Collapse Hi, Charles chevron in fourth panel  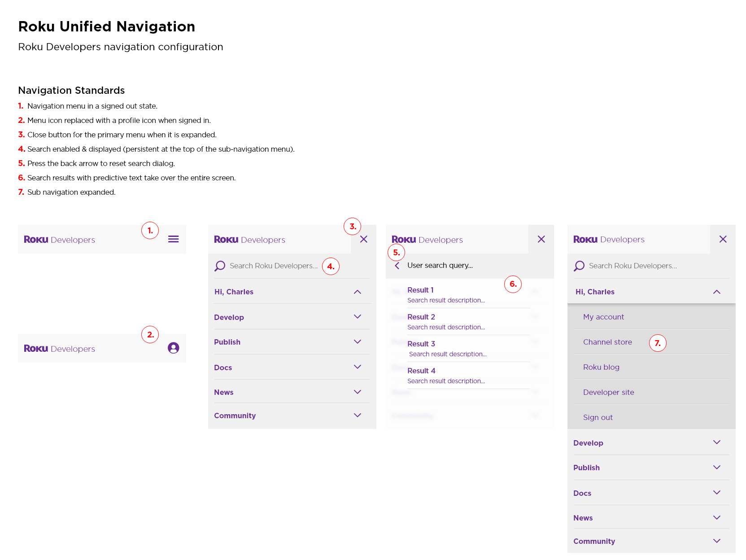[x=717, y=292]
